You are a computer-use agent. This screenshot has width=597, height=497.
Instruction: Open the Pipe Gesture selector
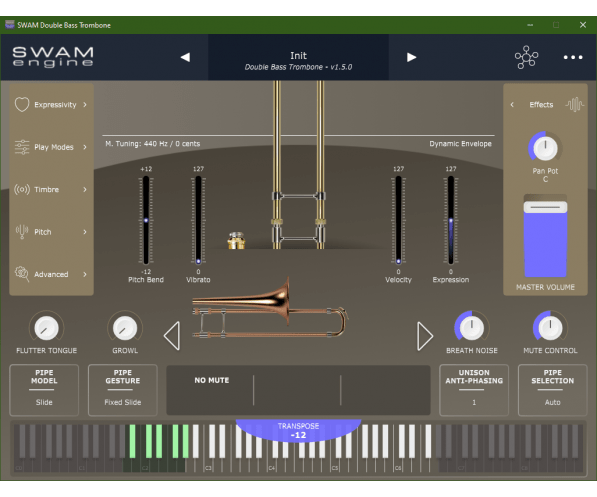tap(123, 390)
